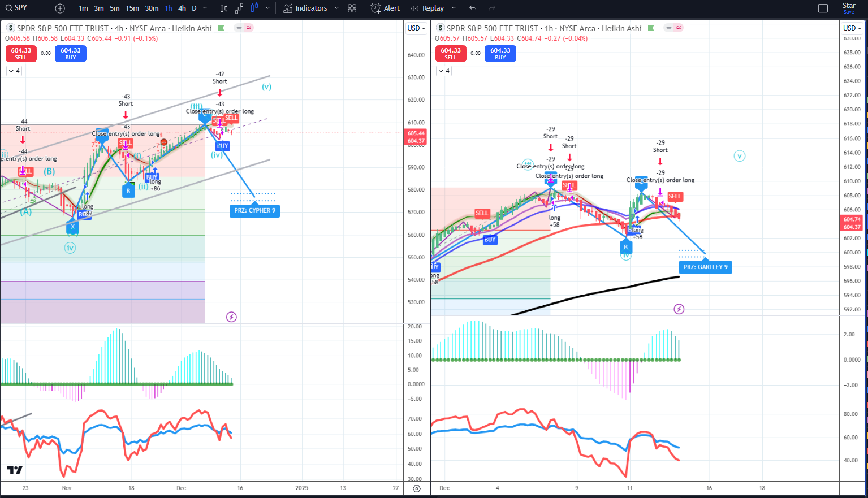Toggle the gray dash indicator on 1h chart
Image resolution: width=868 pixels, height=498 pixels.
coord(670,28)
